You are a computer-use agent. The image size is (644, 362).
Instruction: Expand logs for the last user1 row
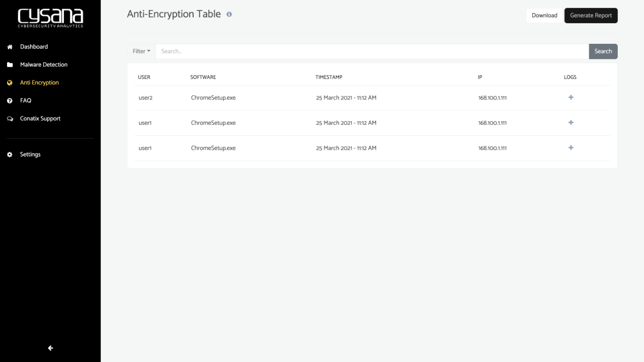571,148
